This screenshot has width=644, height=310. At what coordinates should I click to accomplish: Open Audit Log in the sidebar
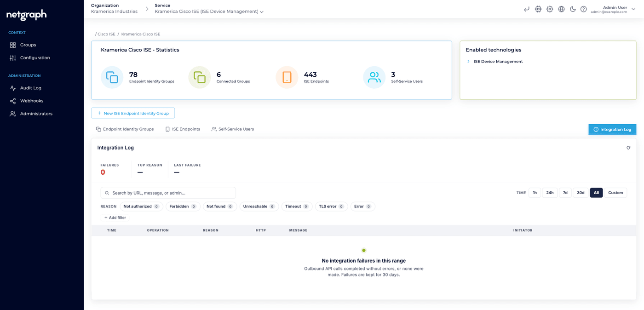point(31,88)
